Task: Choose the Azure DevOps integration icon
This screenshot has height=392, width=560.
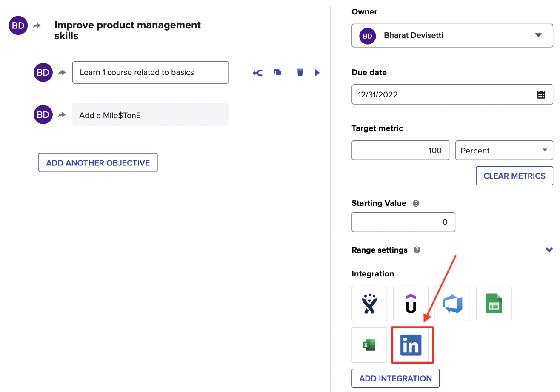Action: (x=452, y=303)
